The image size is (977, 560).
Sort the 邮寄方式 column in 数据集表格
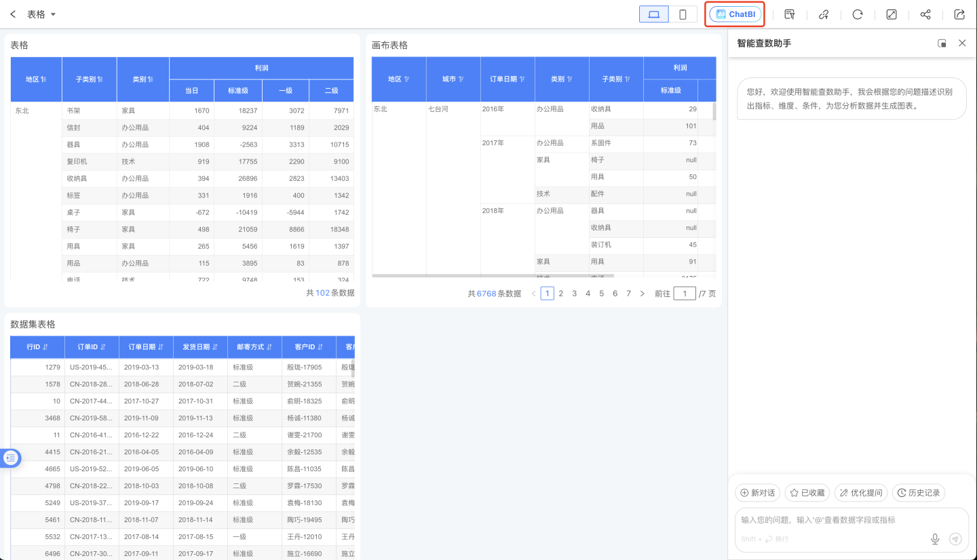[x=269, y=347]
